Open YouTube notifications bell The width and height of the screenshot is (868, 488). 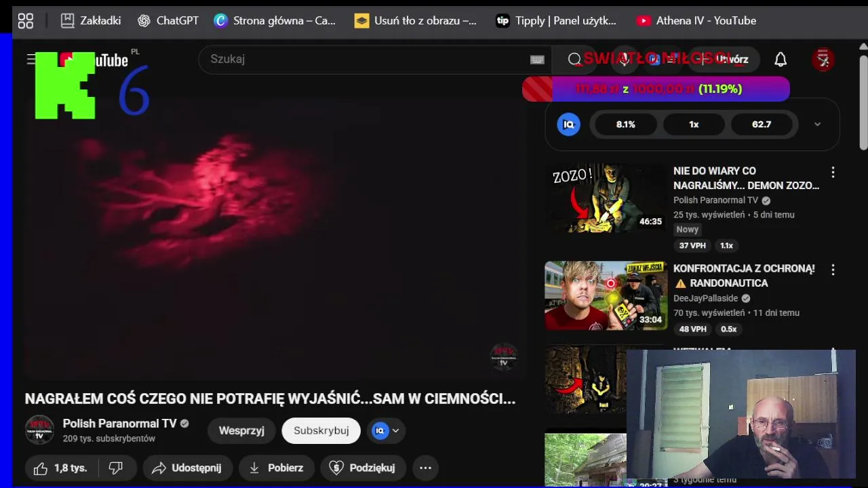781,60
